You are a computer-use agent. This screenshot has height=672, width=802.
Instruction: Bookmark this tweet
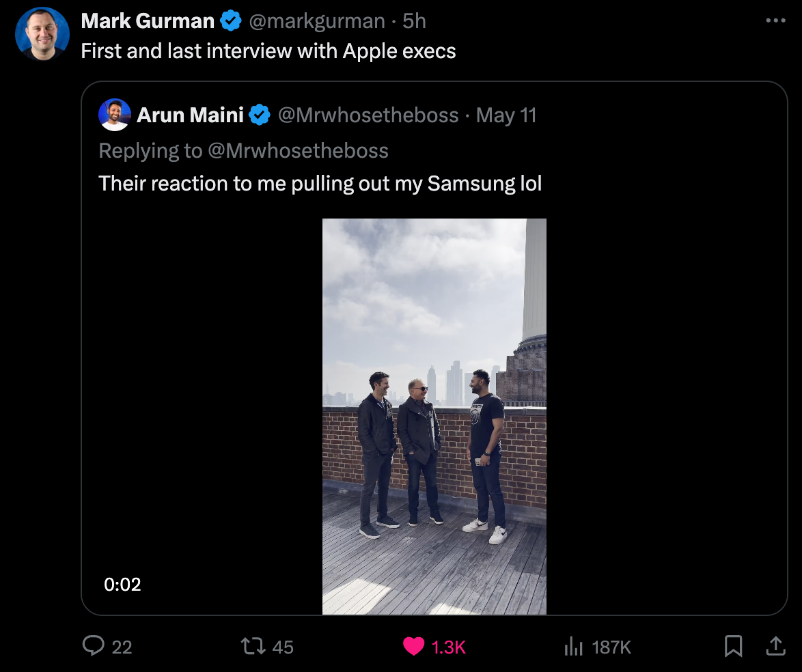click(x=733, y=646)
